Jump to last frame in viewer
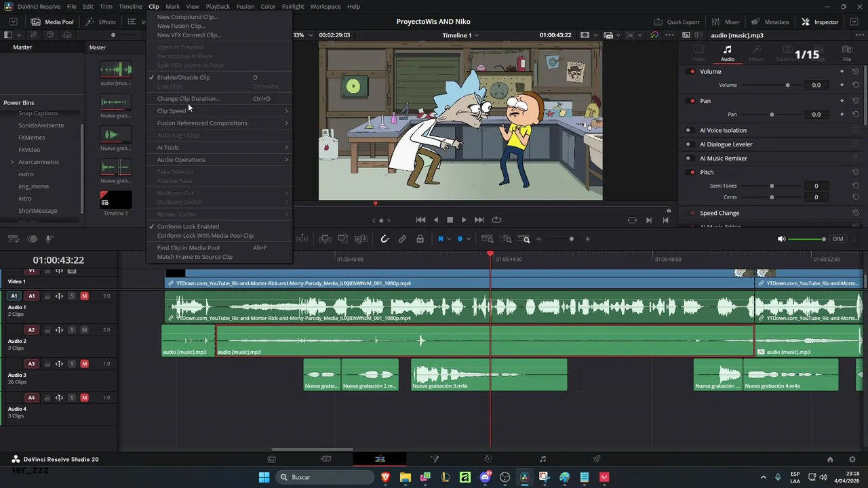 [479, 220]
